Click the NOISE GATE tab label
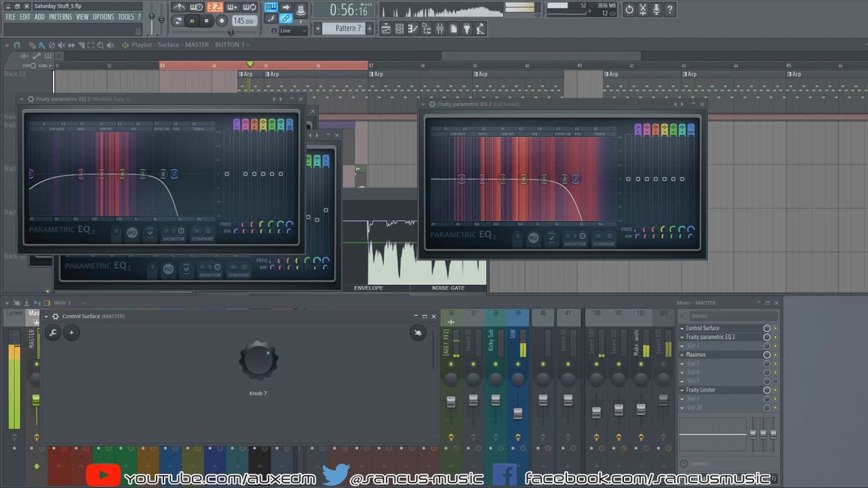This screenshot has width=868, height=488. tap(448, 288)
